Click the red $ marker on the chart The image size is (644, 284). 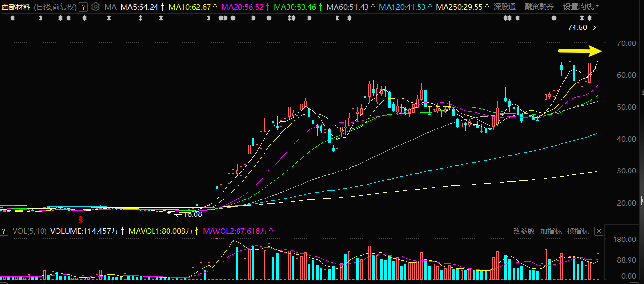click(x=81, y=219)
